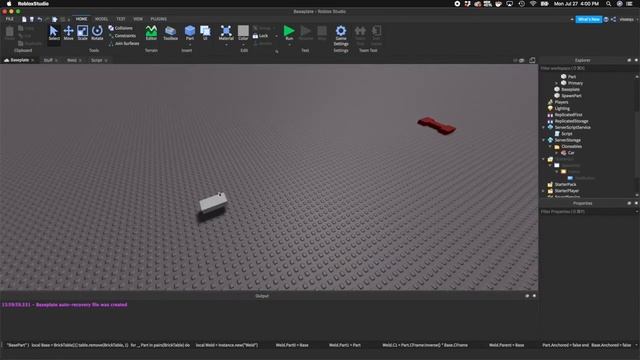Viewport: 640px width, 360px height.
Task: Pop out the Output panel
Action: coord(527,296)
